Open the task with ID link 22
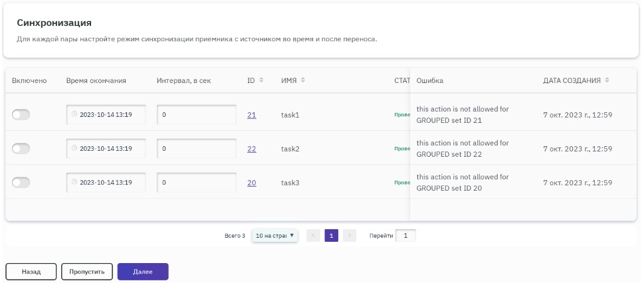 [251, 149]
